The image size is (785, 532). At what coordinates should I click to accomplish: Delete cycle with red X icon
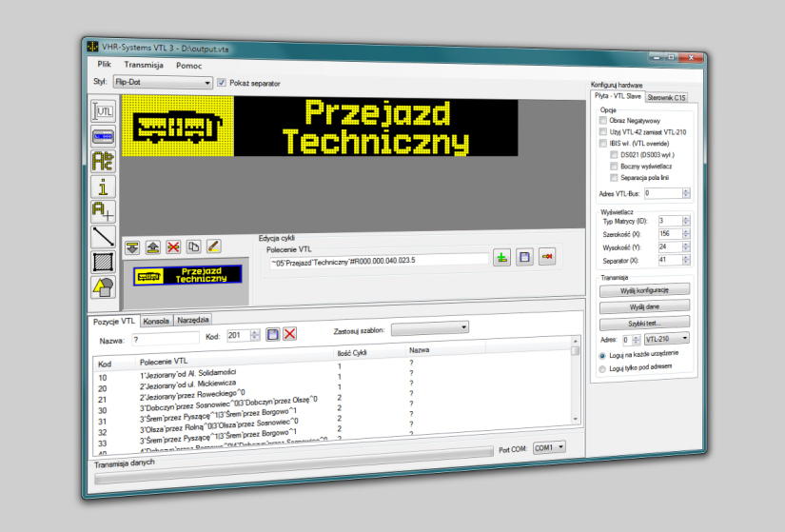(x=173, y=246)
